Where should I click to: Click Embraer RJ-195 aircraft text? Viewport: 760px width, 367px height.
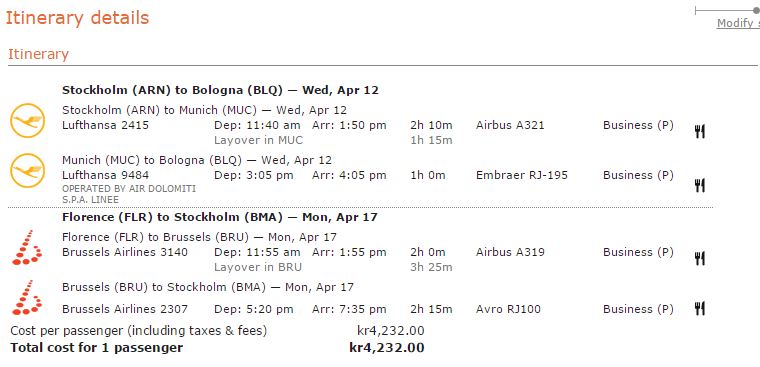[522, 175]
